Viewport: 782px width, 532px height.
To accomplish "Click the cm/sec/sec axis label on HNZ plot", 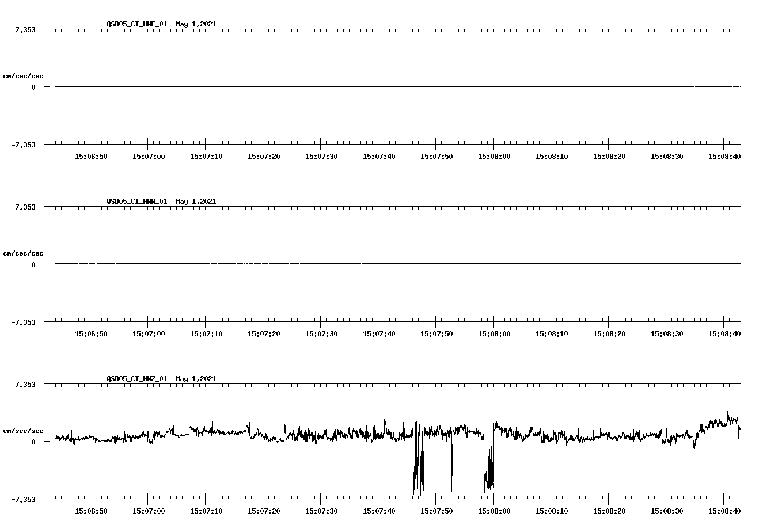I will click(x=23, y=430).
